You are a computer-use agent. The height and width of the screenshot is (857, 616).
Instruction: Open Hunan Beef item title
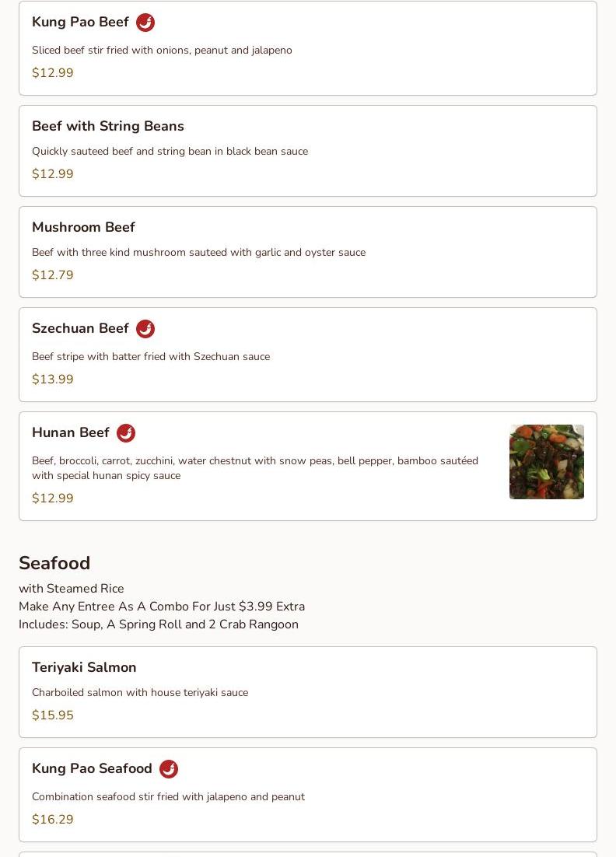71,432
